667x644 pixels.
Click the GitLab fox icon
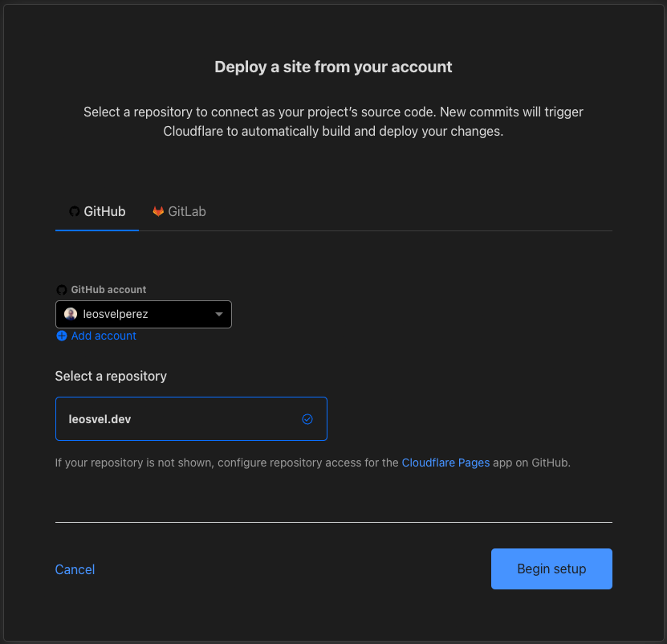[x=158, y=211]
